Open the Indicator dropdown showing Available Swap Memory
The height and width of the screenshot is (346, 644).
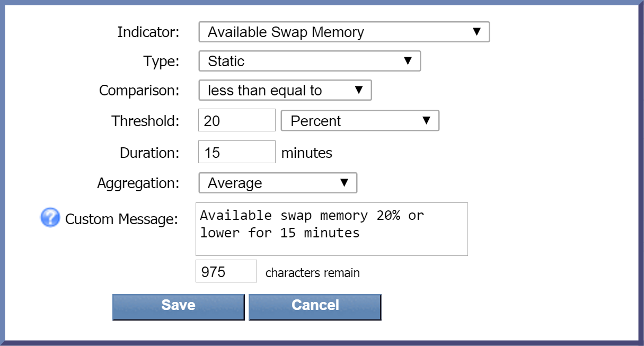(x=344, y=32)
